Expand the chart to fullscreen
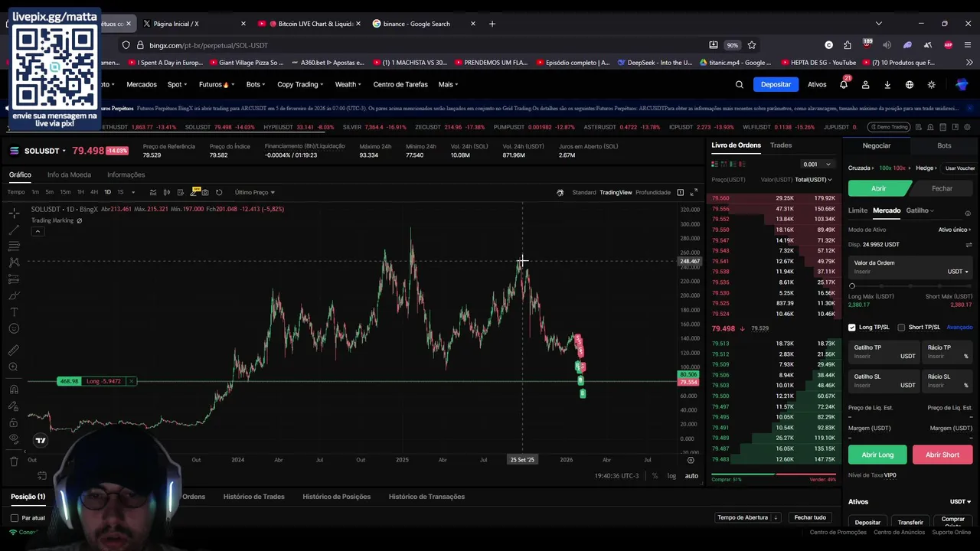This screenshot has width=980, height=551. (x=694, y=192)
